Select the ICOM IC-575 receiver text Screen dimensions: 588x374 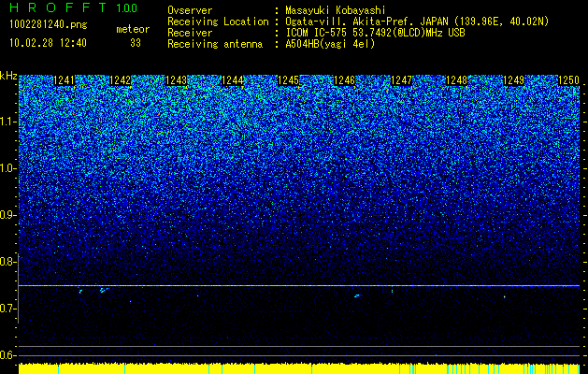tap(375, 33)
